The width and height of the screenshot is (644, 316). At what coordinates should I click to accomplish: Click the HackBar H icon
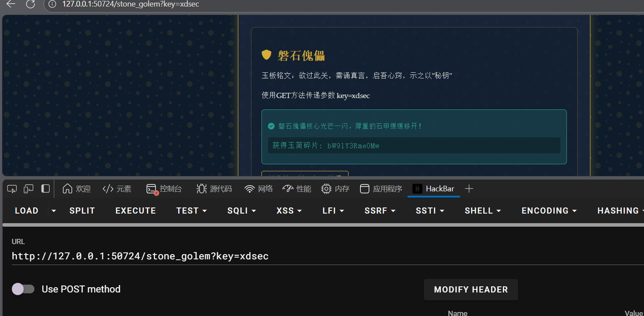click(417, 189)
